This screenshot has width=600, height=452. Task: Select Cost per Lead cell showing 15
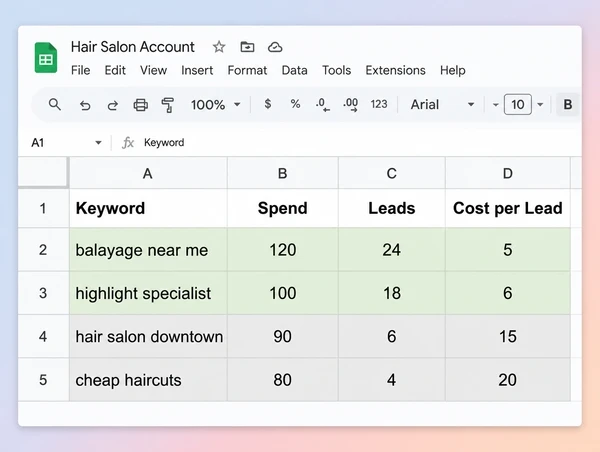[x=508, y=336]
